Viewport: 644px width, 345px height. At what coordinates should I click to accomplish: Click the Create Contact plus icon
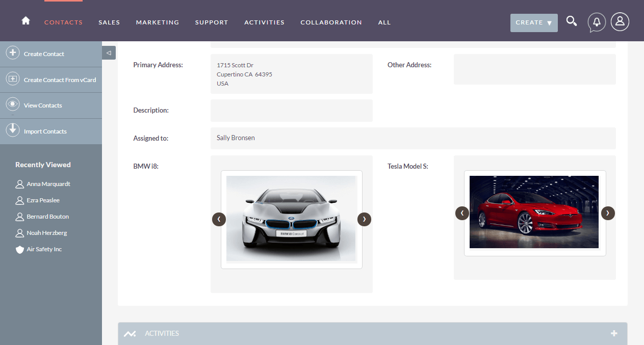[13, 53]
